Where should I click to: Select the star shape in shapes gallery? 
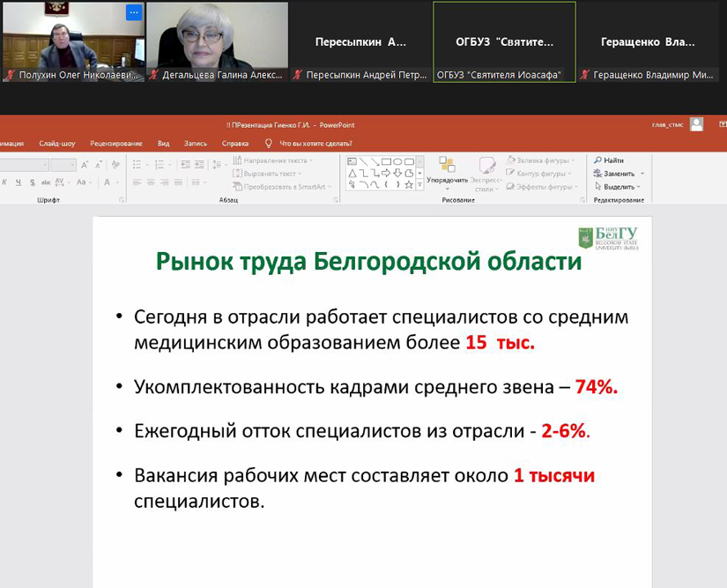[409, 184]
